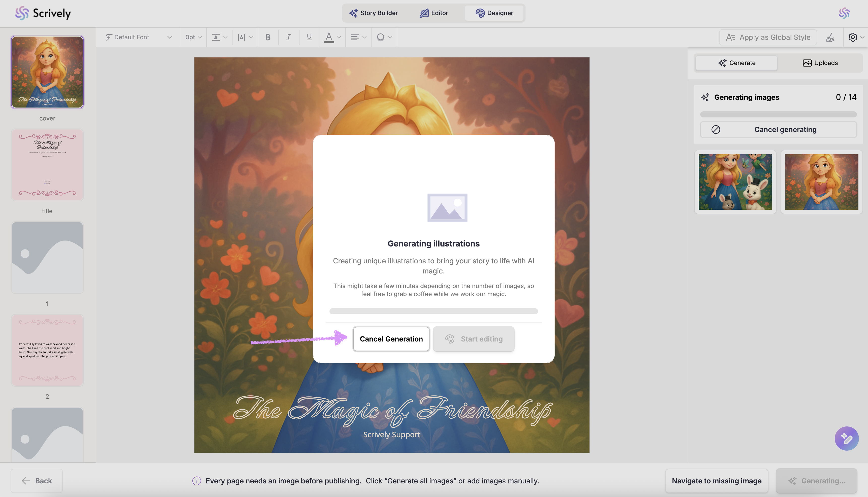The width and height of the screenshot is (868, 497).
Task: Toggle italic text formatting
Action: click(x=289, y=37)
